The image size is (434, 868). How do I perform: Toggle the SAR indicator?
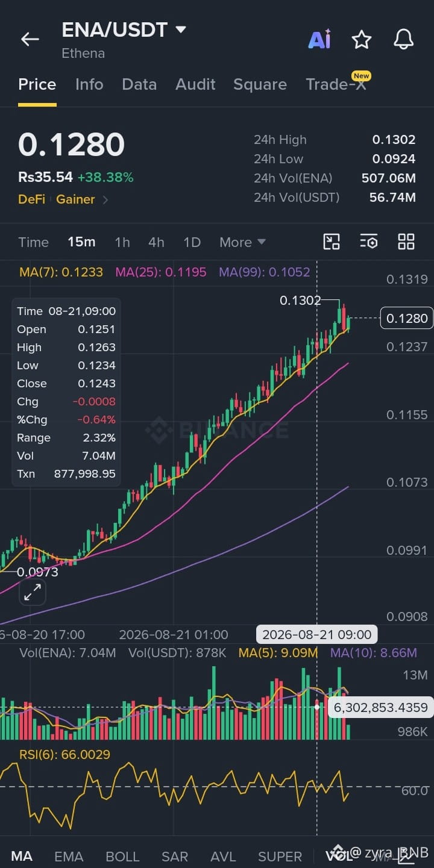click(x=175, y=856)
